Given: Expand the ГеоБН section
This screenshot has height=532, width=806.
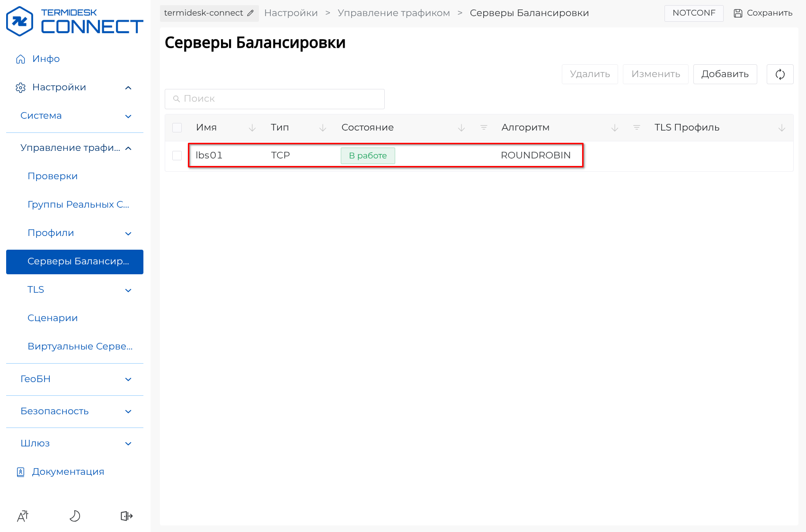Looking at the screenshot, I should pyautogui.click(x=128, y=379).
